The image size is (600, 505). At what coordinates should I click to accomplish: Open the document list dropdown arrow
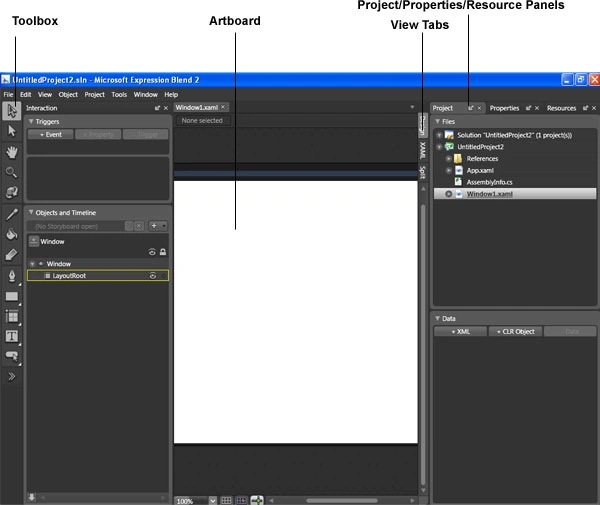(x=412, y=107)
